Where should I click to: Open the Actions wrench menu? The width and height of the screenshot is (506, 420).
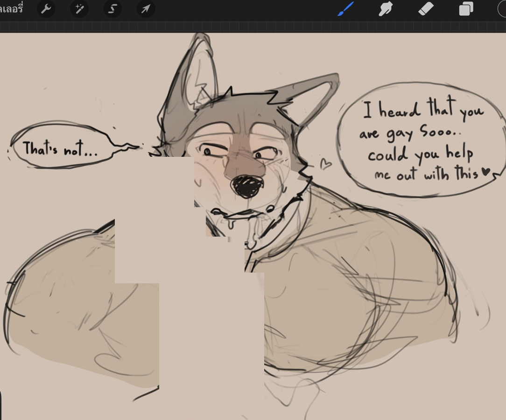tap(46, 9)
